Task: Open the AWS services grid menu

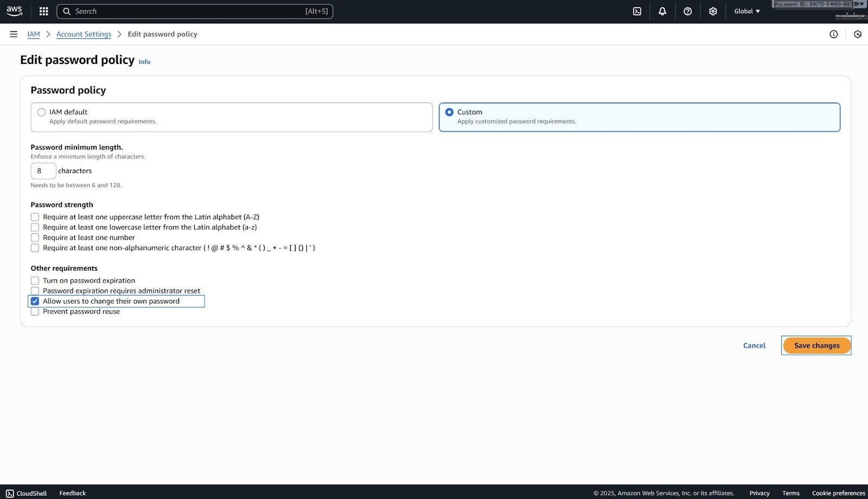Action: point(43,11)
